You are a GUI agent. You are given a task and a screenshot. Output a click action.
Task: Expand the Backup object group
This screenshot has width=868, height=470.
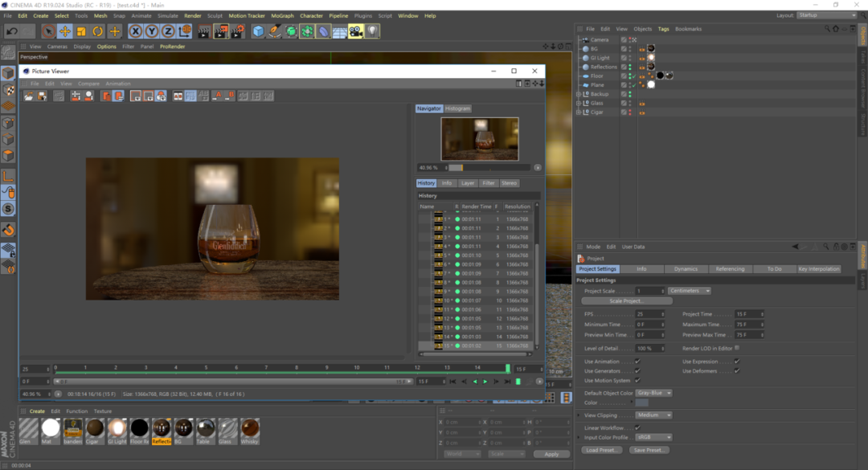click(x=579, y=94)
